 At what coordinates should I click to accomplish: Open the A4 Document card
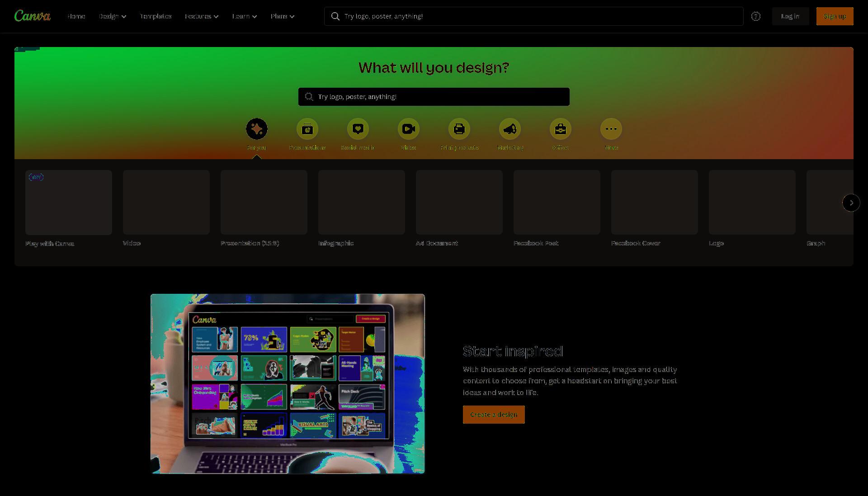pos(459,202)
